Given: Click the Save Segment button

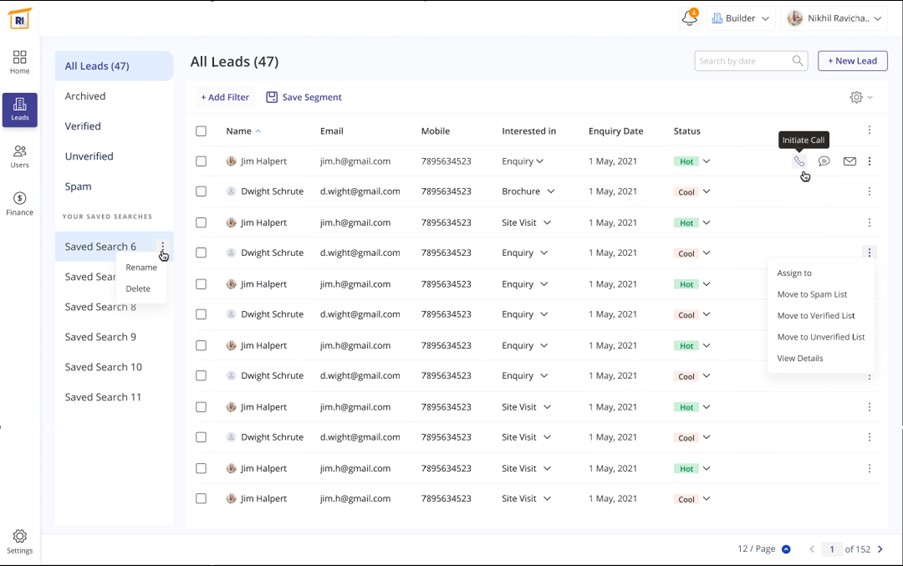Looking at the screenshot, I should coord(303,97).
